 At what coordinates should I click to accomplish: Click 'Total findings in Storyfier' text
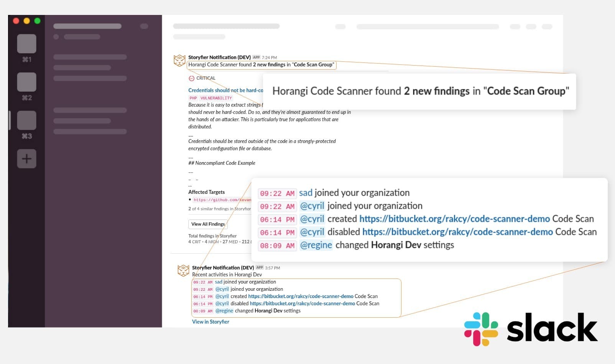tap(212, 236)
